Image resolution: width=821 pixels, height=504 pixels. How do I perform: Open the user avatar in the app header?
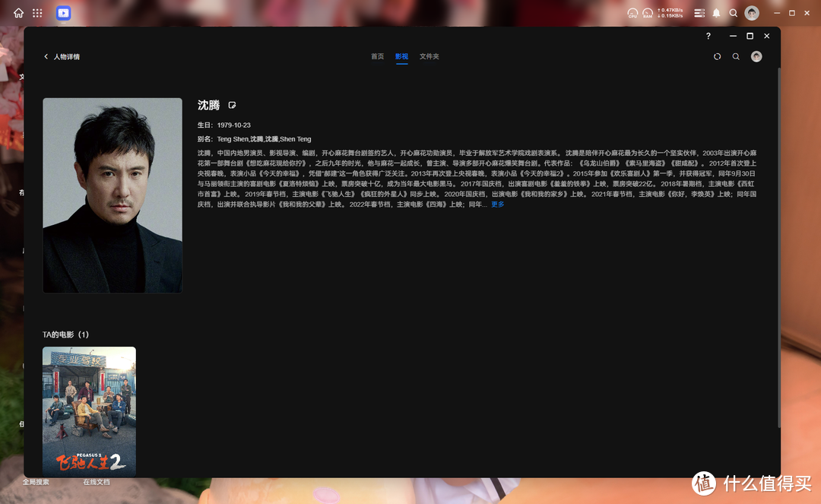pyautogui.click(x=756, y=56)
